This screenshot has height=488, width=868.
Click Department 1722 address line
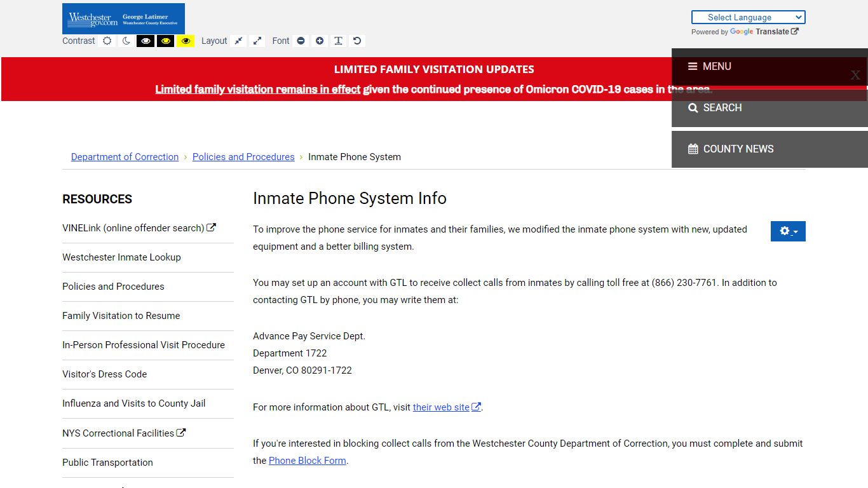pyautogui.click(x=290, y=353)
